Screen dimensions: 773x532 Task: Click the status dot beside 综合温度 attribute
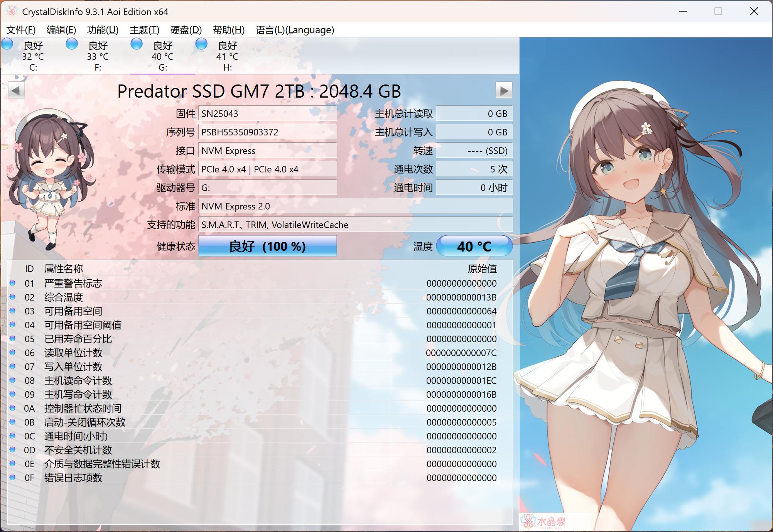pos(12,297)
